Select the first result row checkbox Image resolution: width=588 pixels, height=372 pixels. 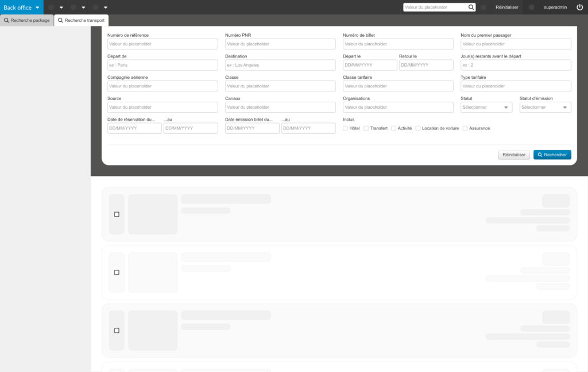coord(117,214)
